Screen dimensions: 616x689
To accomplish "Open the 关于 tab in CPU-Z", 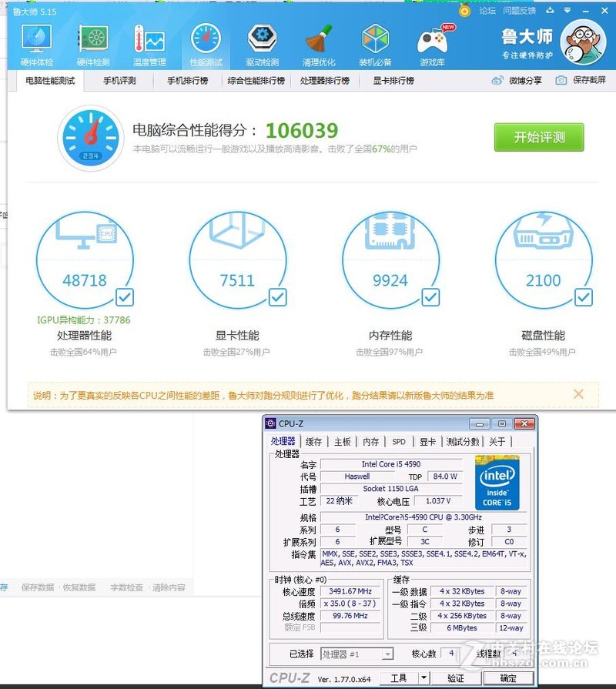I will click(x=497, y=442).
